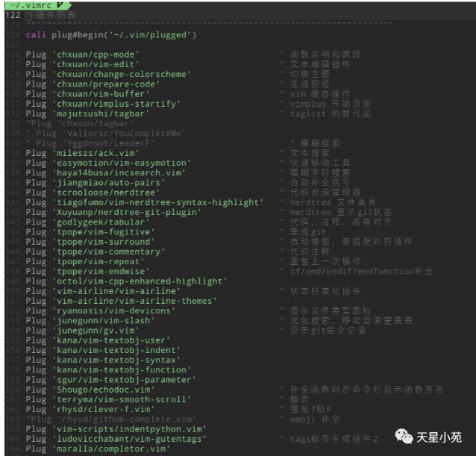Screen dimensions: 476x456
Task: Click 'tpope/vim-fugitive' plugin line
Action: click(90, 232)
